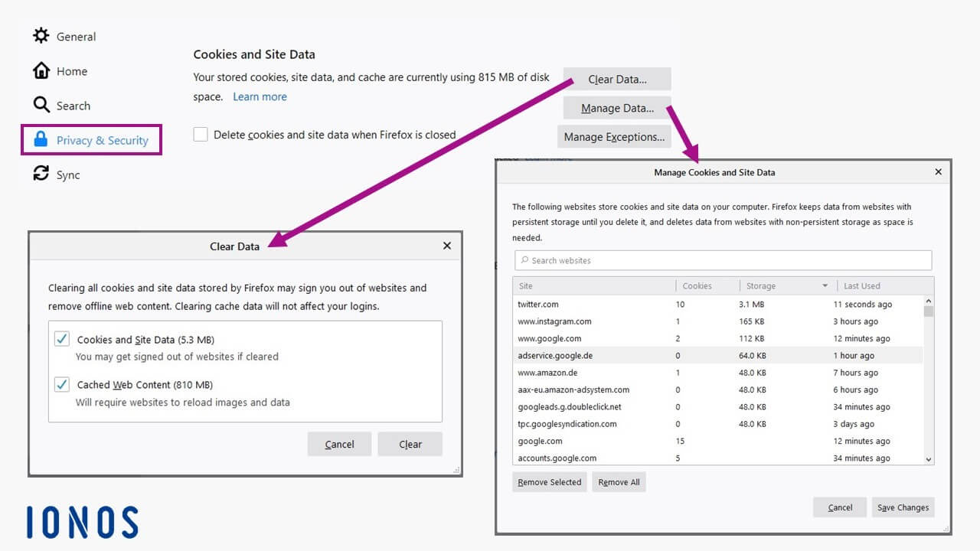Screen dimensions: 980x551
Task: Select the aax-eu.amazon-adsystem.com row
Action: (718, 390)
